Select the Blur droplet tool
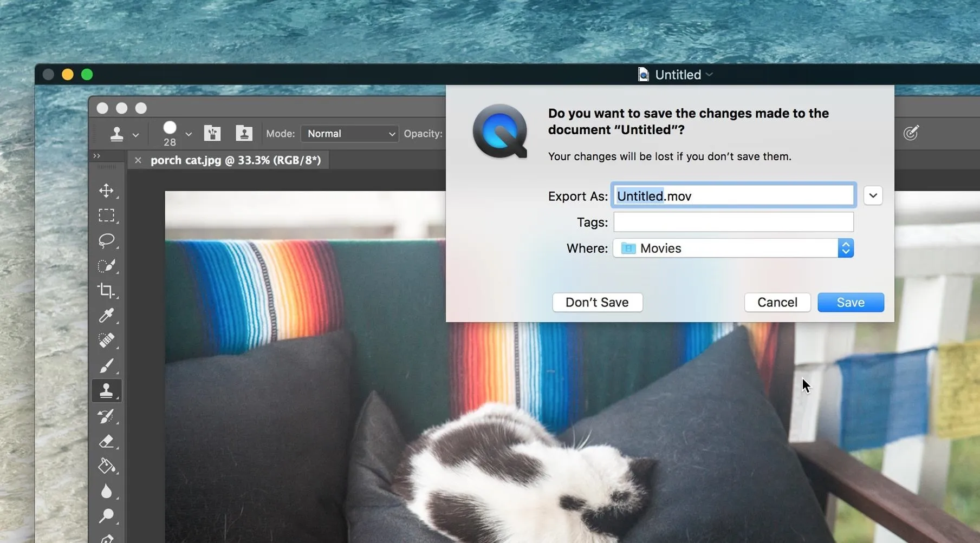Viewport: 980px width, 543px height. pos(106,491)
